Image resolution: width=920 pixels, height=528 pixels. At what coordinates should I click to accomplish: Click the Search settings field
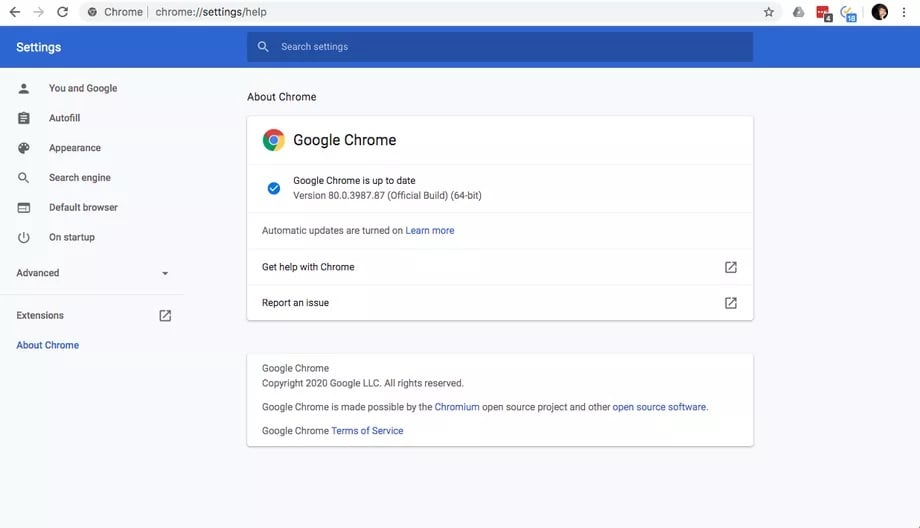pyautogui.click(x=500, y=47)
